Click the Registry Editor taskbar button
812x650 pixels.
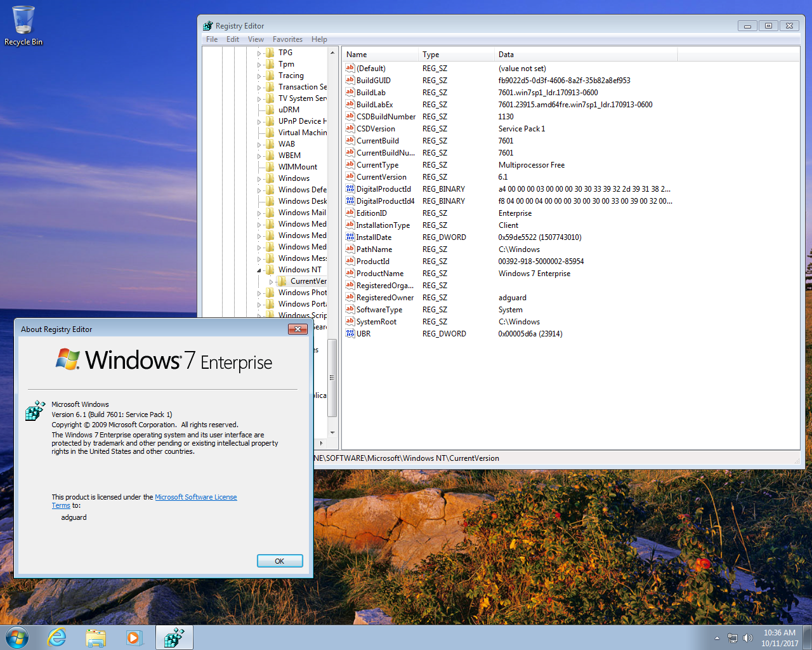[174, 637]
